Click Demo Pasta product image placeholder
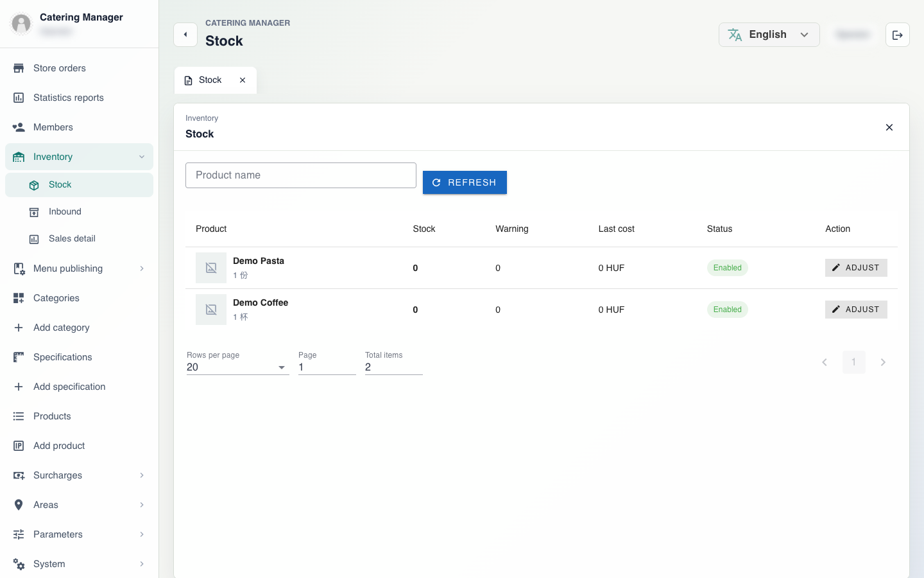 [x=211, y=268]
